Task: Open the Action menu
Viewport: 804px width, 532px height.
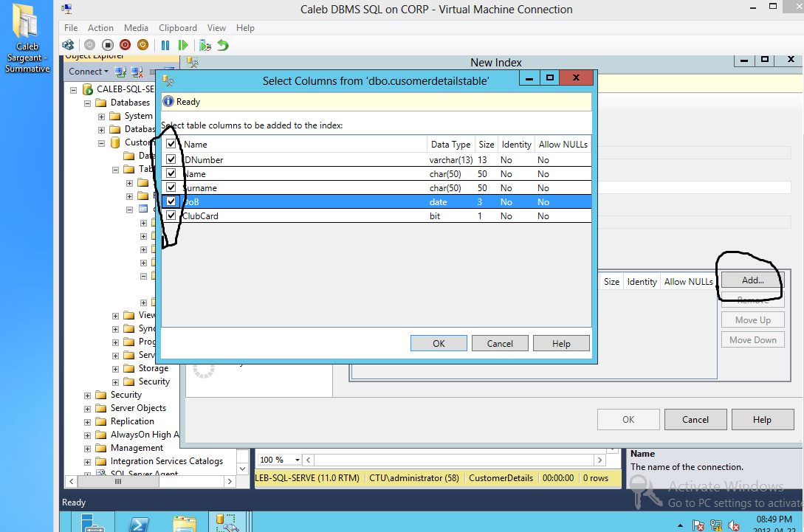Action: (100, 28)
